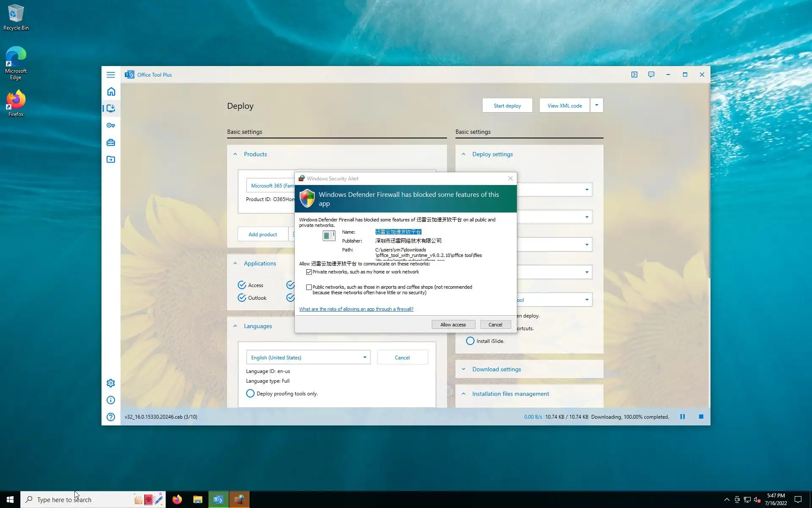Enable Deploy proofing tools only option

[250, 393]
